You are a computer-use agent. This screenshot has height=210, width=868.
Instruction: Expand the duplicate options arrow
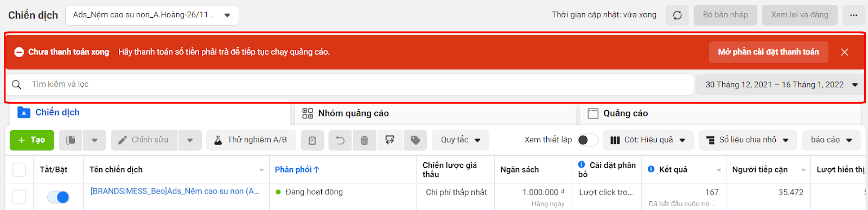pyautogui.click(x=94, y=140)
